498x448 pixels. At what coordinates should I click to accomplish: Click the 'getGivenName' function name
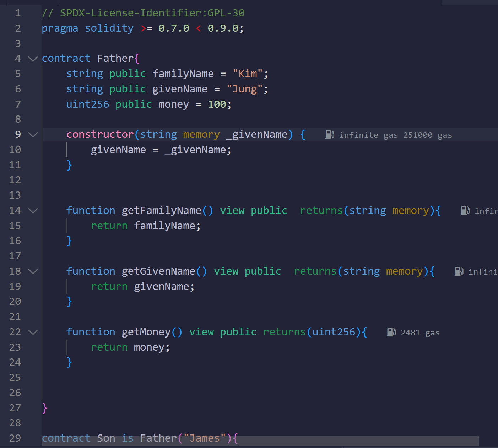click(158, 271)
